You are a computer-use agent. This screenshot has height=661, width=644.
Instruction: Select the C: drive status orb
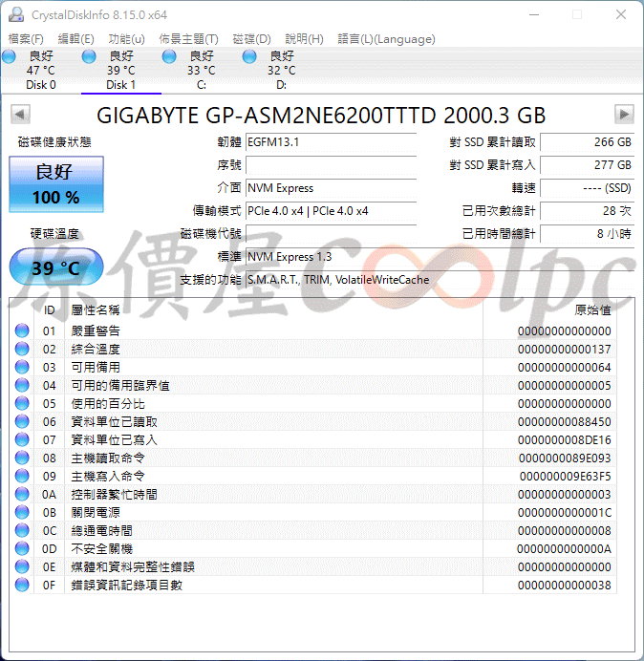pos(170,57)
